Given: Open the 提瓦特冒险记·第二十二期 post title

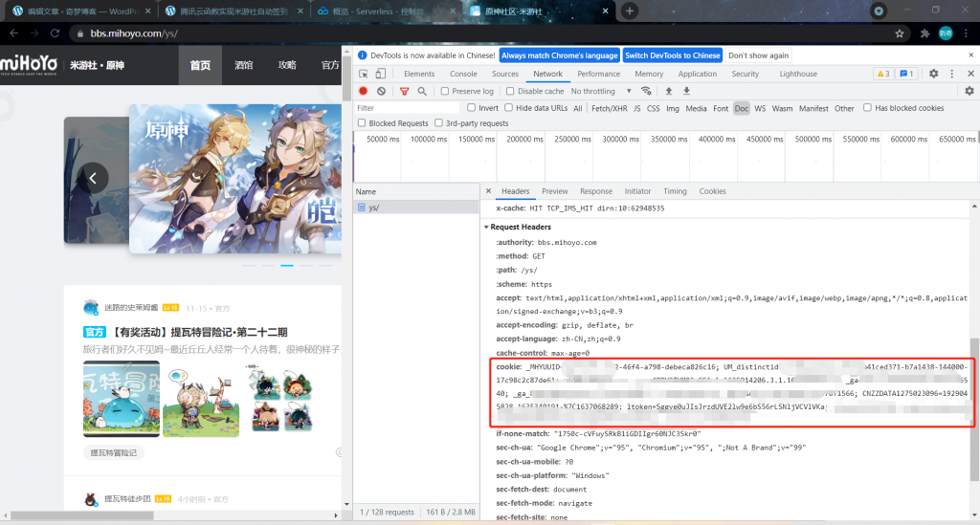Looking at the screenshot, I should click(200, 332).
